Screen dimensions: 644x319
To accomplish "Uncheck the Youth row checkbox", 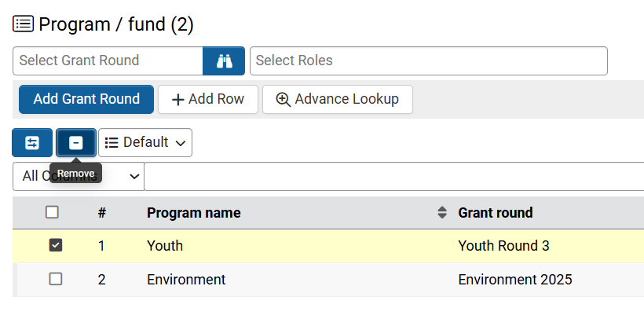I will point(56,246).
